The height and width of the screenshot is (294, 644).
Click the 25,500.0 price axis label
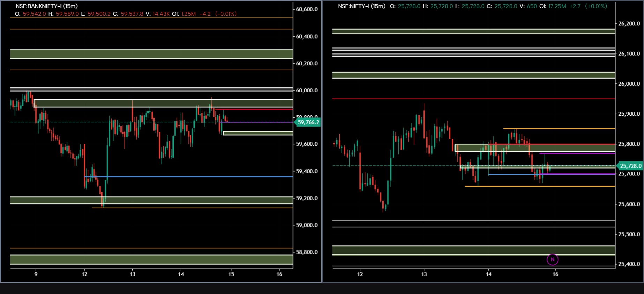coord(629,234)
